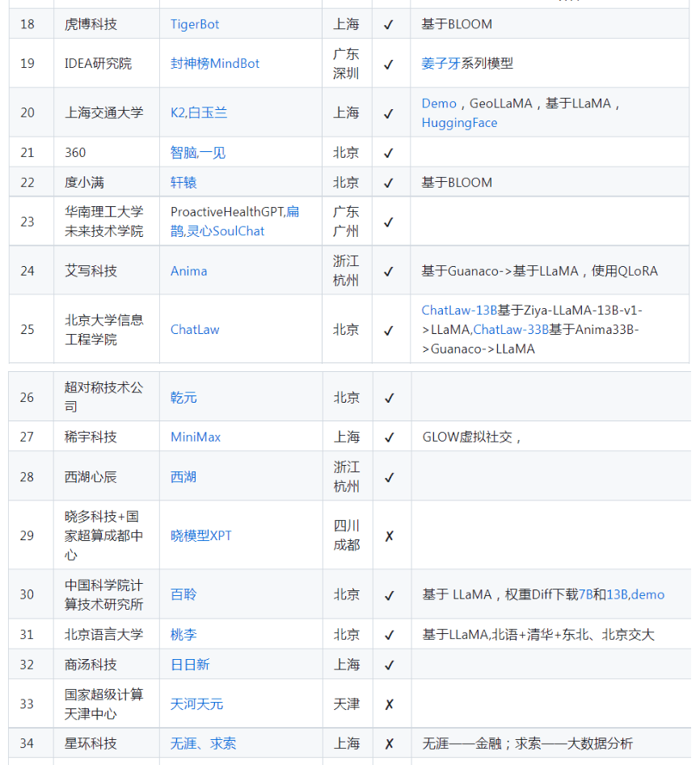Click the 天河天元 link

196,704
